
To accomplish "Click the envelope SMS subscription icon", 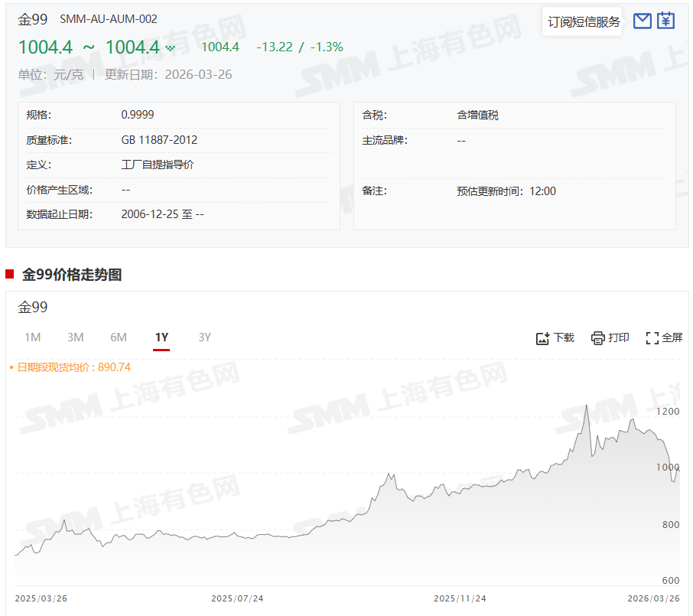I will click(643, 21).
